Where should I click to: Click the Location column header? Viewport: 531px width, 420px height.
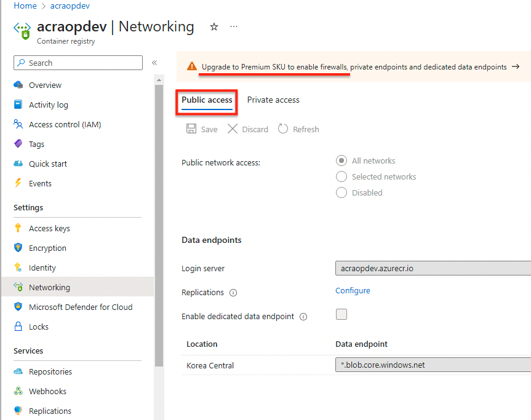202,344
